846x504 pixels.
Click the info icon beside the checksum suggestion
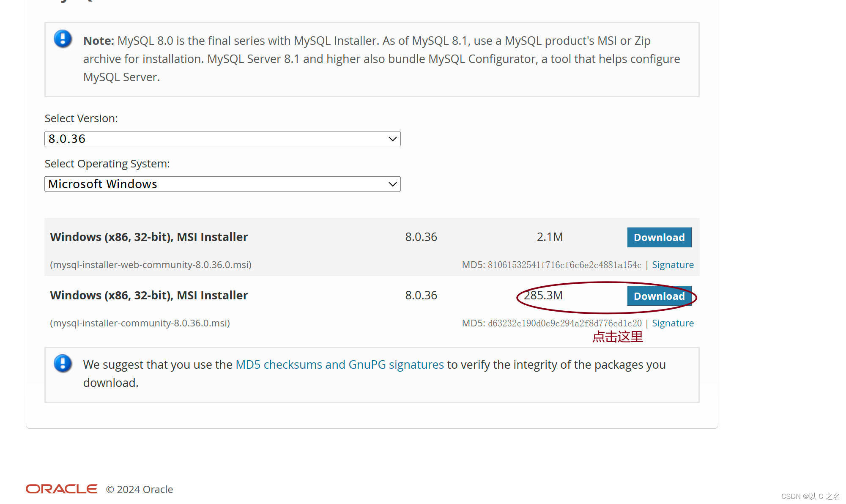coord(63,364)
